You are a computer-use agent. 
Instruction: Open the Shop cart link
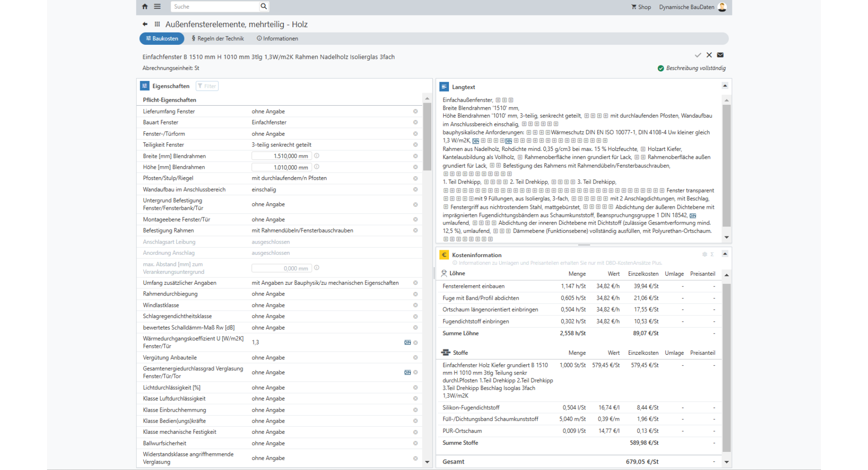click(x=641, y=7)
